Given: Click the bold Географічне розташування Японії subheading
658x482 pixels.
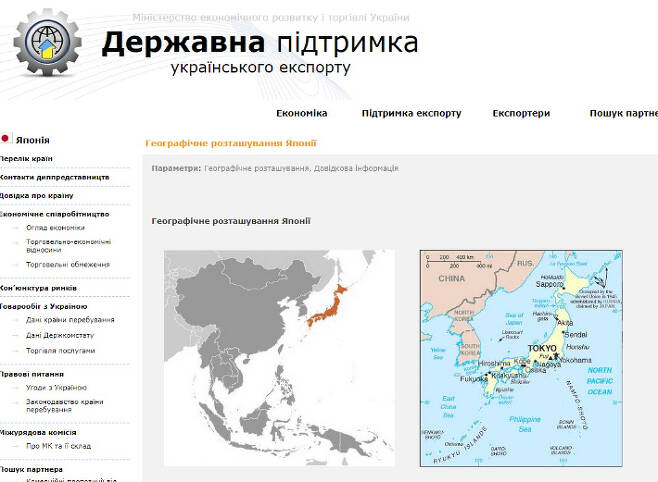Looking at the screenshot, I should [x=231, y=221].
